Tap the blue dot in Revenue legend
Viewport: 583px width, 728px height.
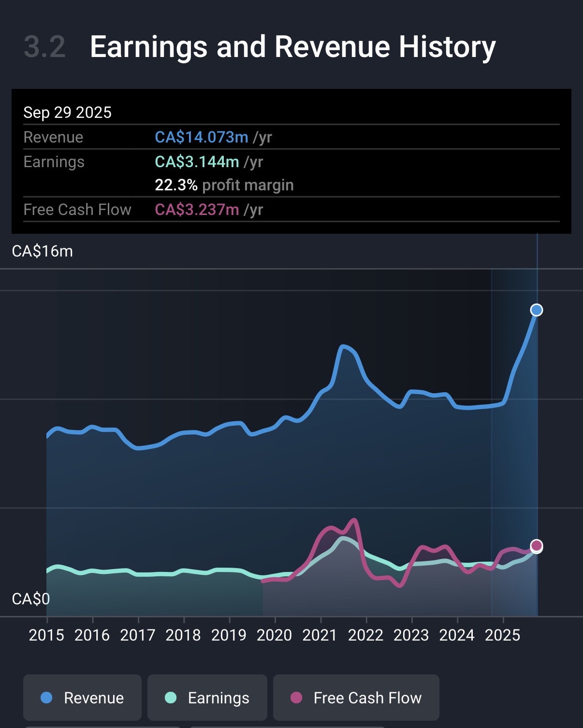(x=46, y=698)
